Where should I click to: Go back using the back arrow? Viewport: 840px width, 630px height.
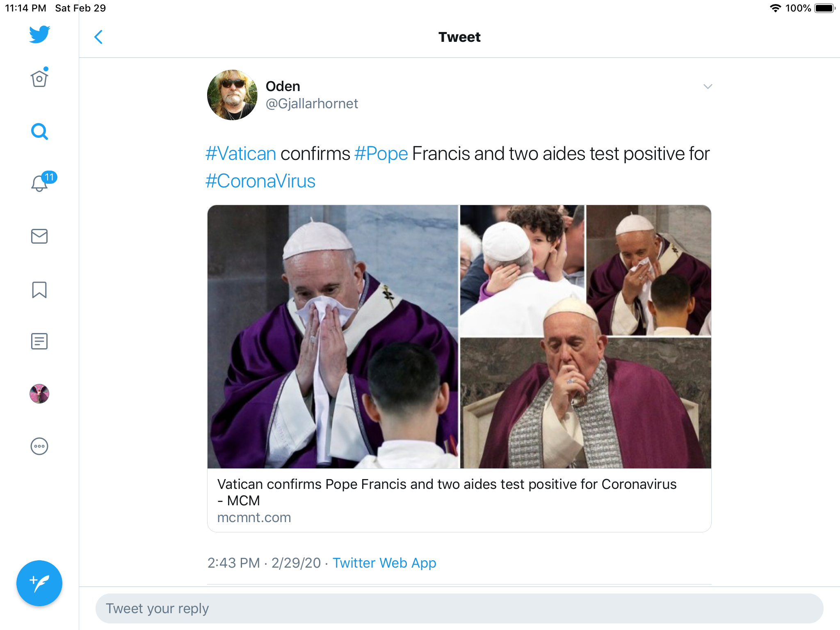(x=98, y=37)
